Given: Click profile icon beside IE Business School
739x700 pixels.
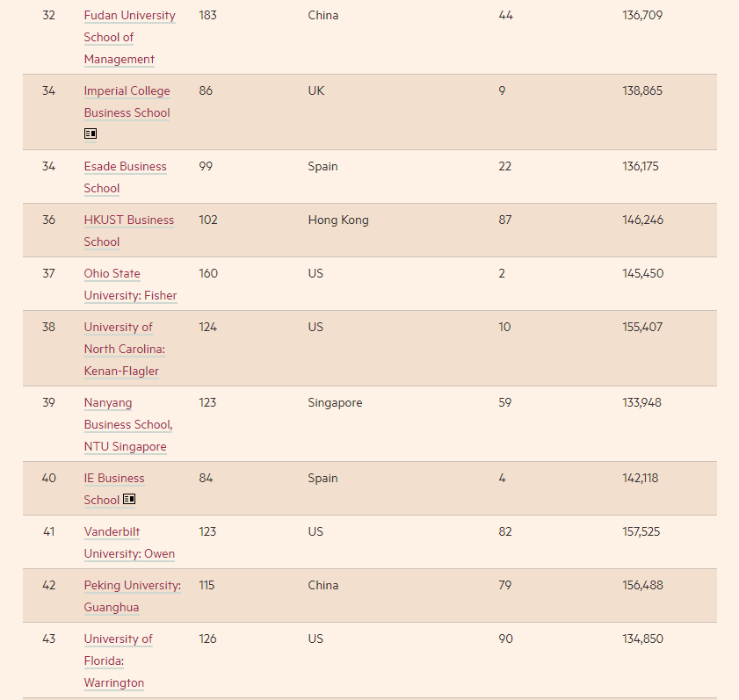Looking at the screenshot, I should pyautogui.click(x=129, y=499).
